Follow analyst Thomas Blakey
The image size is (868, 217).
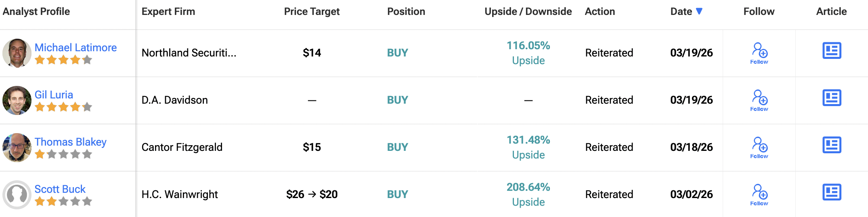click(759, 148)
